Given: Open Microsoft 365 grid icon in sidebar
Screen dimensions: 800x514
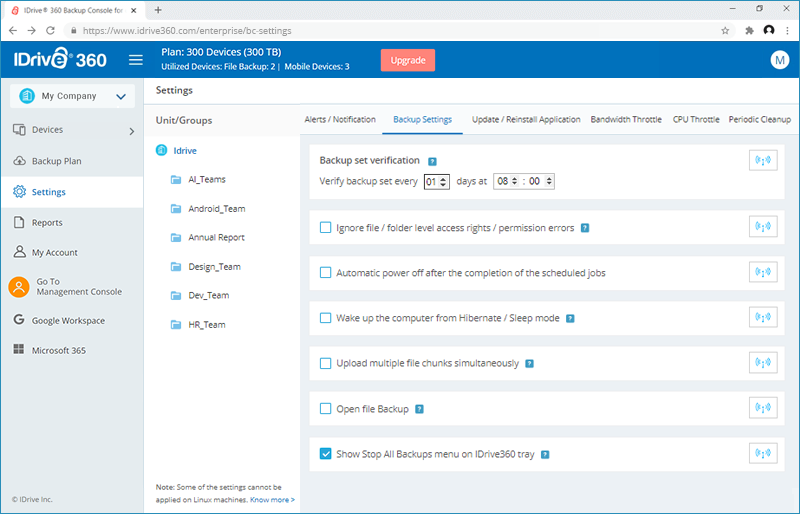Looking at the screenshot, I should pos(19,349).
